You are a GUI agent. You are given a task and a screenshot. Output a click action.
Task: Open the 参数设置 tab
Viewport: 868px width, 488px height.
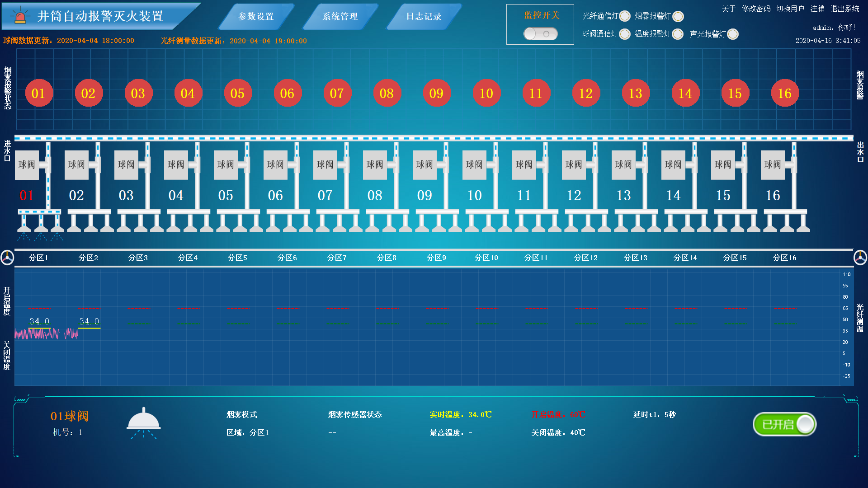pos(256,16)
